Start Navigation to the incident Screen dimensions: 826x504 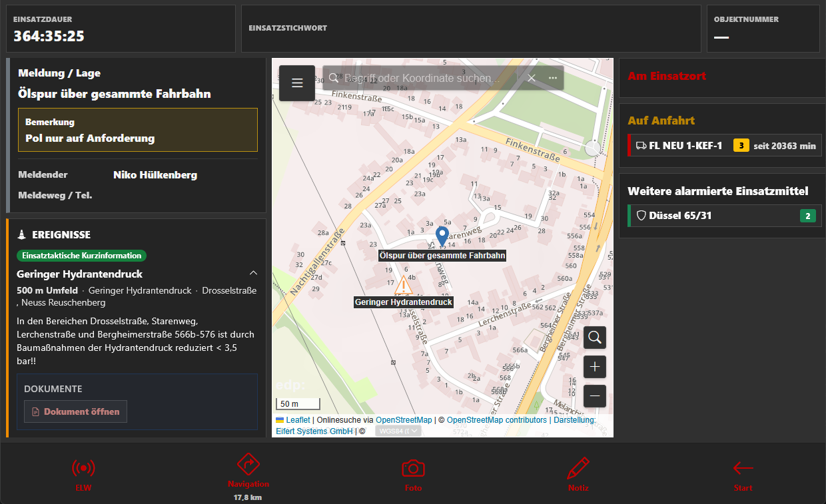tap(248, 465)
